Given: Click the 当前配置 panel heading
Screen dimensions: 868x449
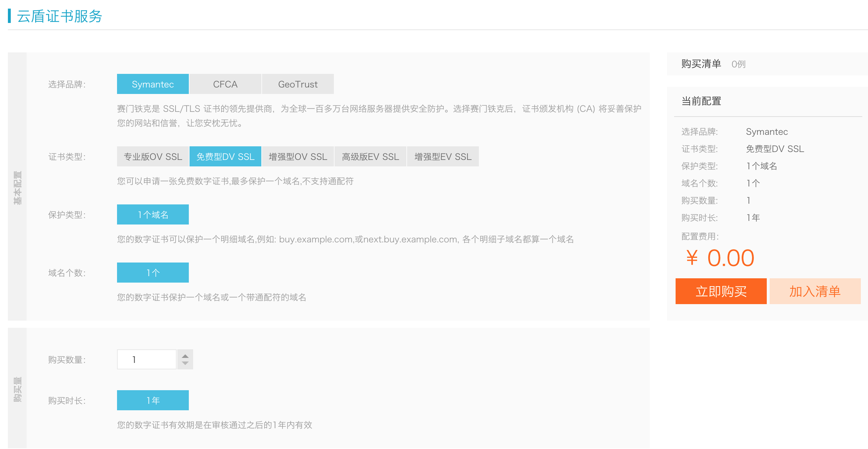Looking at the screenshot, I should (701, 101).
